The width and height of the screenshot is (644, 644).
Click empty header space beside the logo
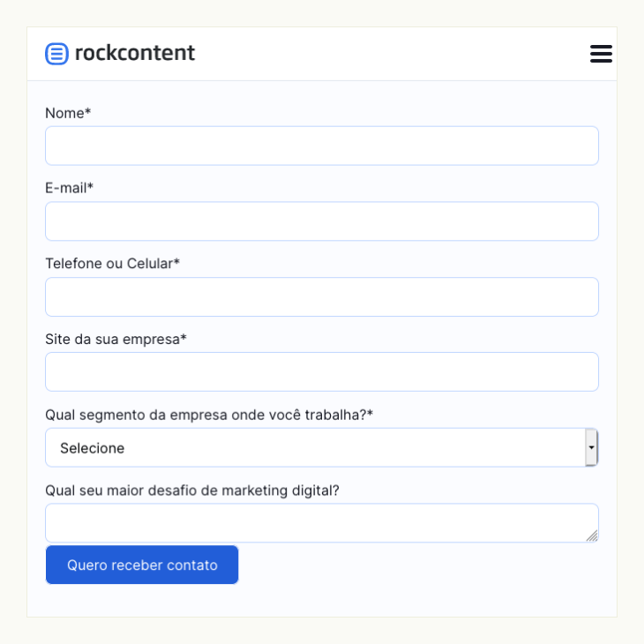click(x=390, y=54)
